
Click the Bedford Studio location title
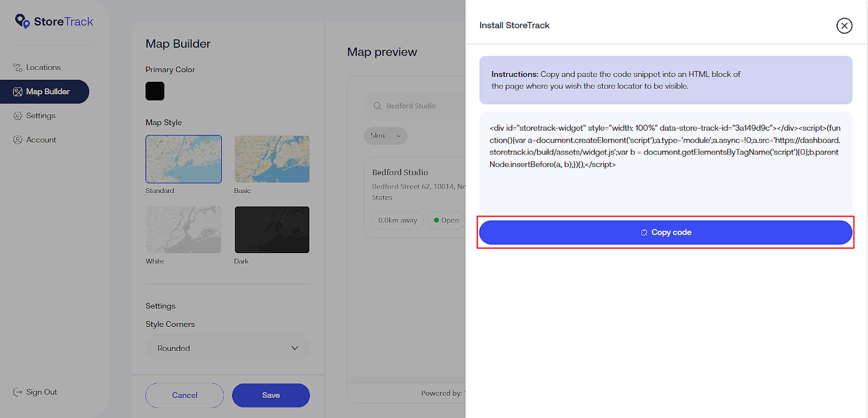[400, 172]
